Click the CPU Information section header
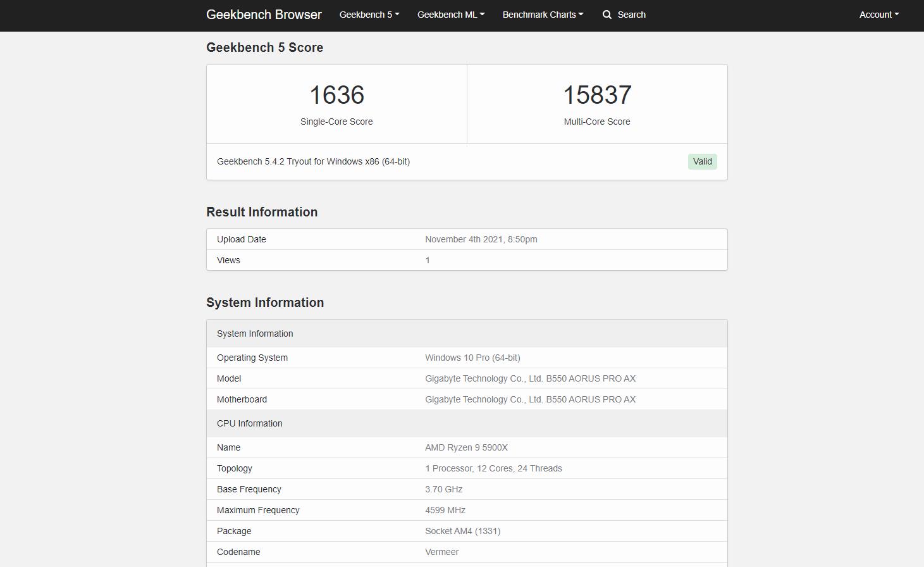This screenshot has height=567, width=924. click(467, 423)
